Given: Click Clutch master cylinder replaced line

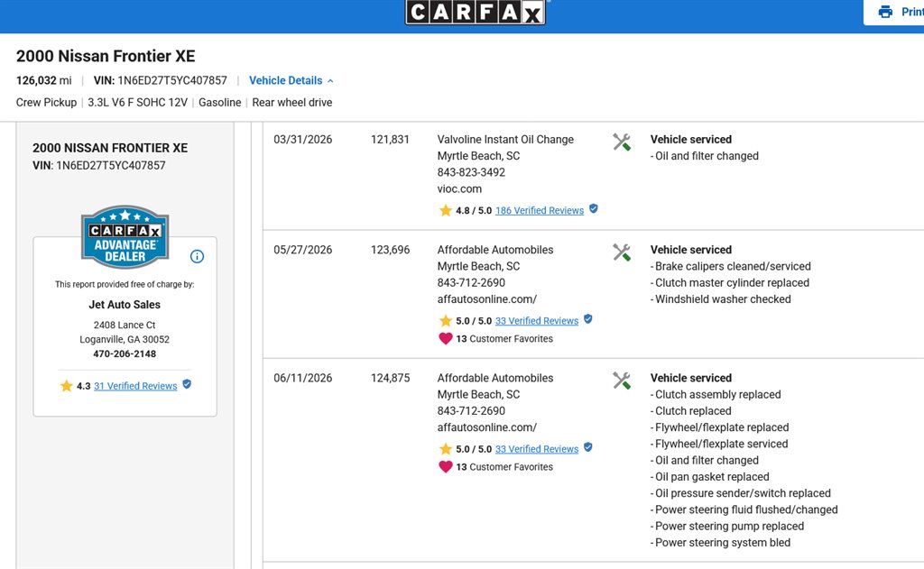Looking at the screenshot, I should pos(730,283).
